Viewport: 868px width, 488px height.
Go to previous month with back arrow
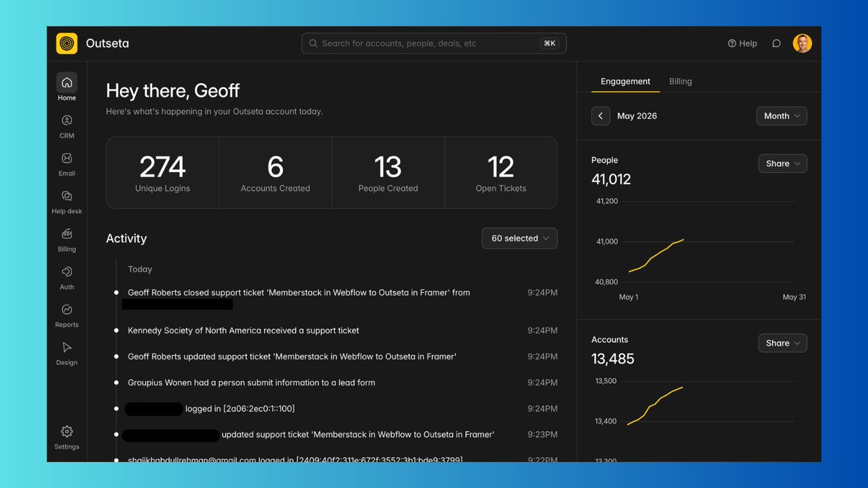600,116
